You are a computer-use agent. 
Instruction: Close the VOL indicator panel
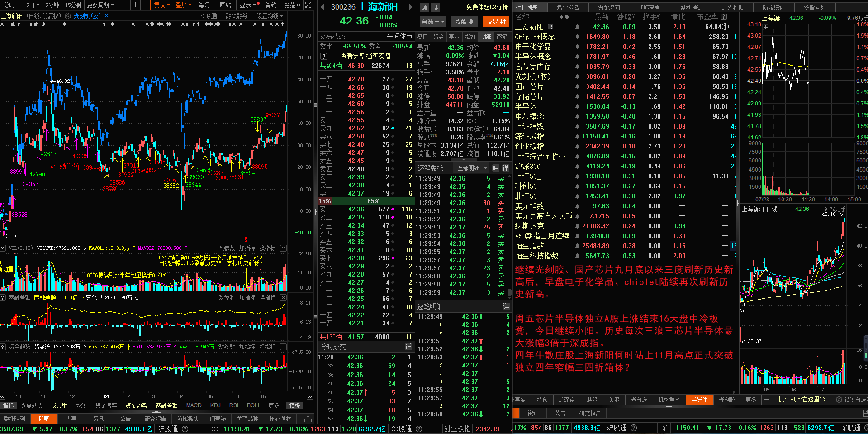[x=283, y=248]
